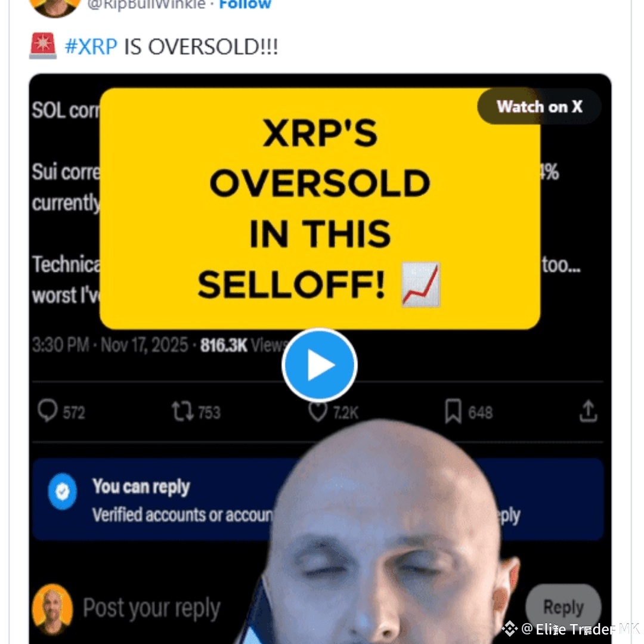Click the gray Reply button
The image size is (644, 644).
click(x=563, y=606)
